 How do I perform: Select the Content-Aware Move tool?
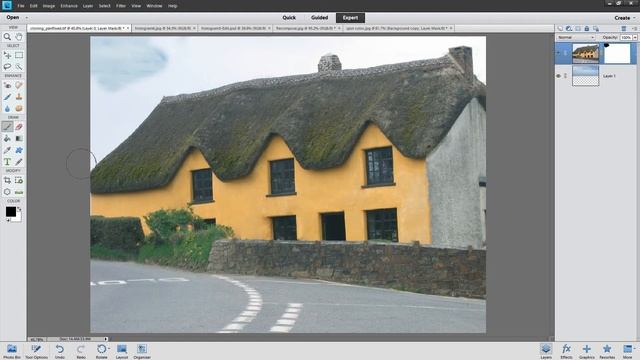pos(7,192)
